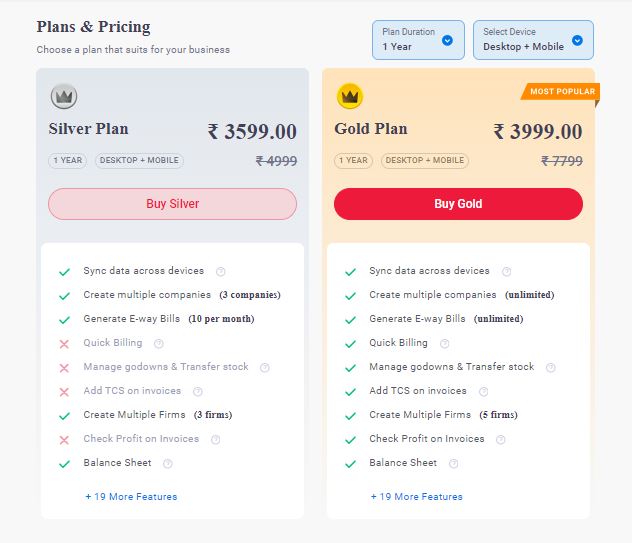Open info icon beside Gold Add TCS
632x543 pixels.
(484, 391)
